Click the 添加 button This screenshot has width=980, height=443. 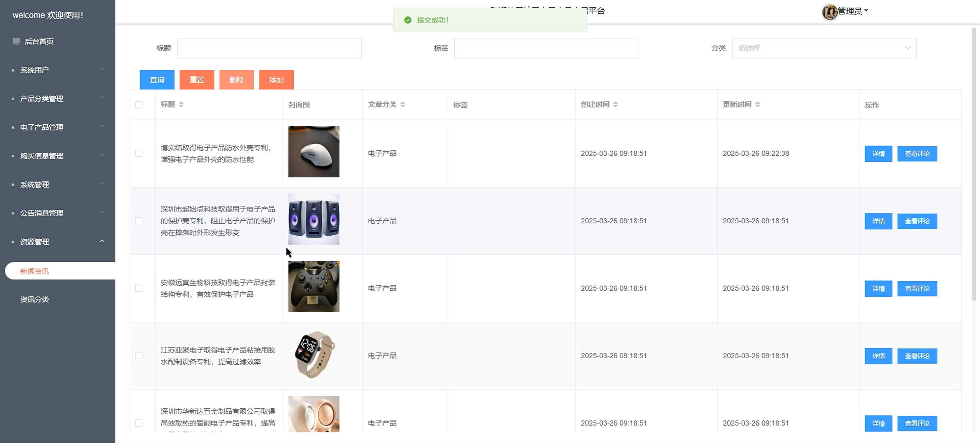(276, 80)
